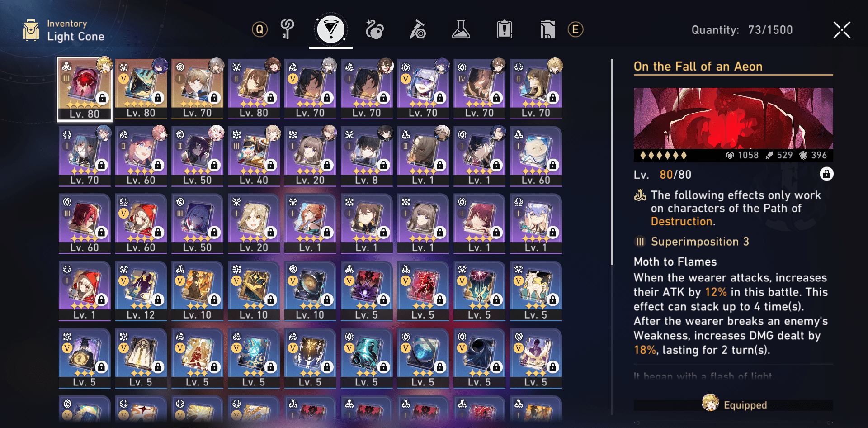Select the key-shaped upgrade materials tab icon

[x=287, y=30]
